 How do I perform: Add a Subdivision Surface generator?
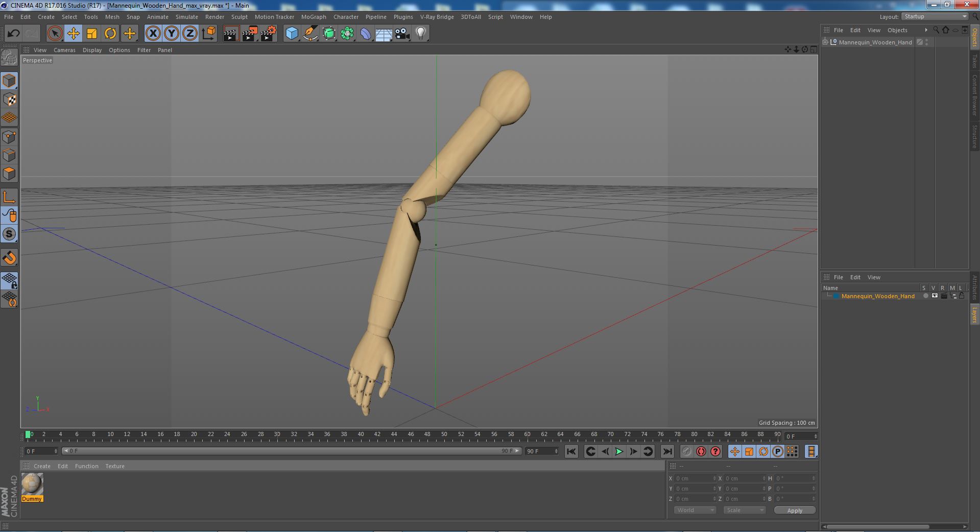point(329,34)
